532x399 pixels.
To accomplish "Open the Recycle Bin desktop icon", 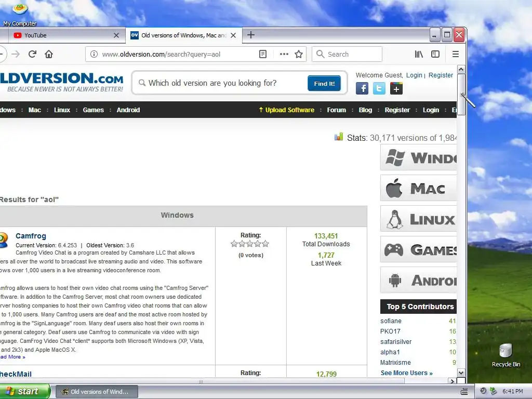I will [506, 355].
